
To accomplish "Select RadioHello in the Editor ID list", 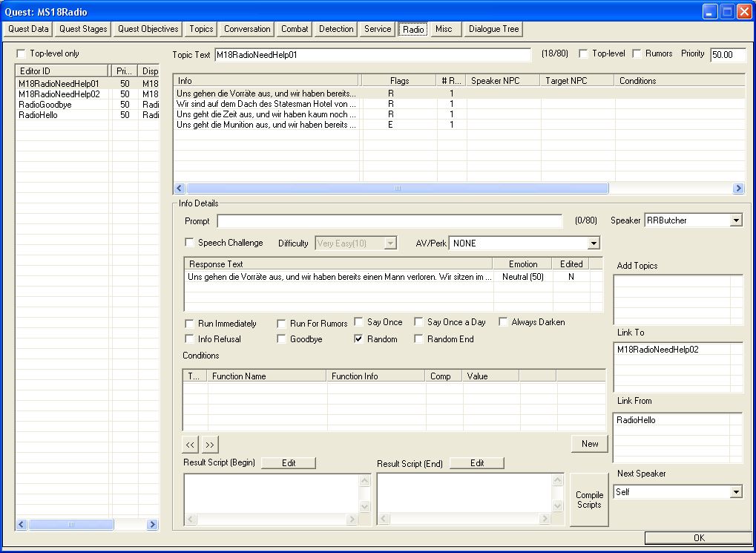I will click(87, 115).
